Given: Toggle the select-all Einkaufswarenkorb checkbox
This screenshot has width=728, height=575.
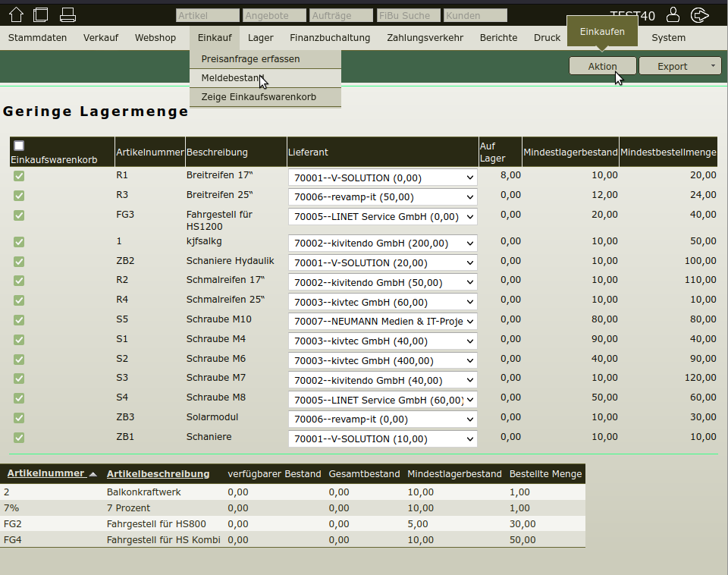Looking at the screenshot, I should point(19,146).
